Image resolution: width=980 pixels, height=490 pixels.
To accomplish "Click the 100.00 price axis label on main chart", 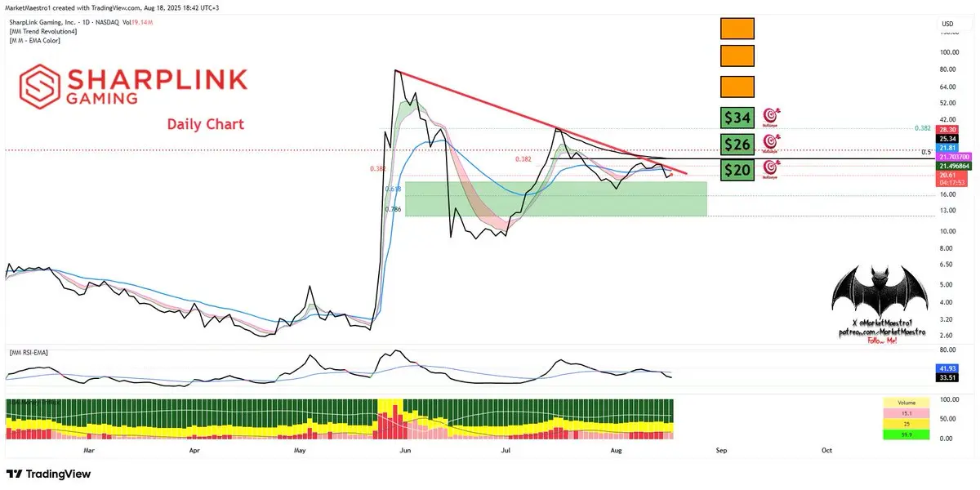I will coord(948,51).
